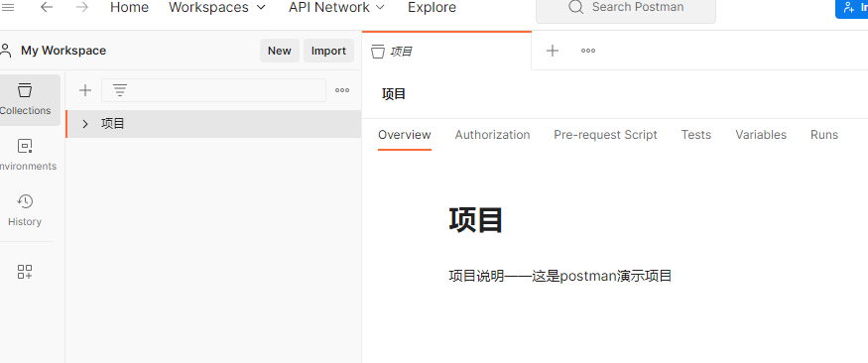This screenshot has height=363, width=868.
Task: Switch to the 项目 open tab
Action: [446, 51]
